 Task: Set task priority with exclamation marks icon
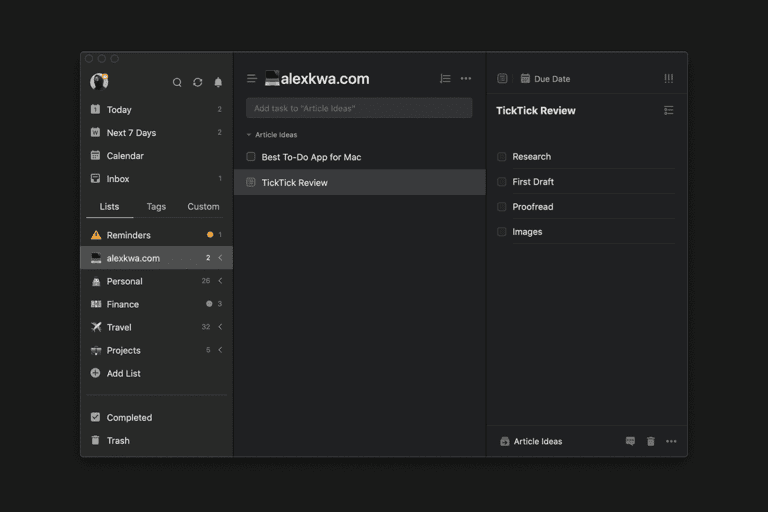[x=669, y=78]
